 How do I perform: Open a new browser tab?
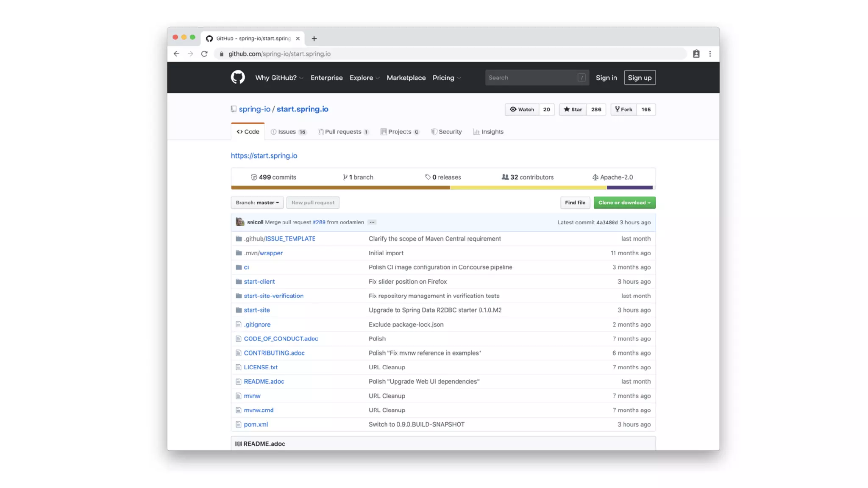tap(314, 39)
